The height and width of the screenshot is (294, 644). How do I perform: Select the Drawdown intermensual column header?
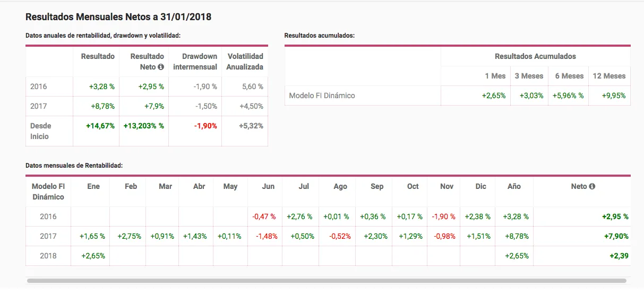pos(195,62)
